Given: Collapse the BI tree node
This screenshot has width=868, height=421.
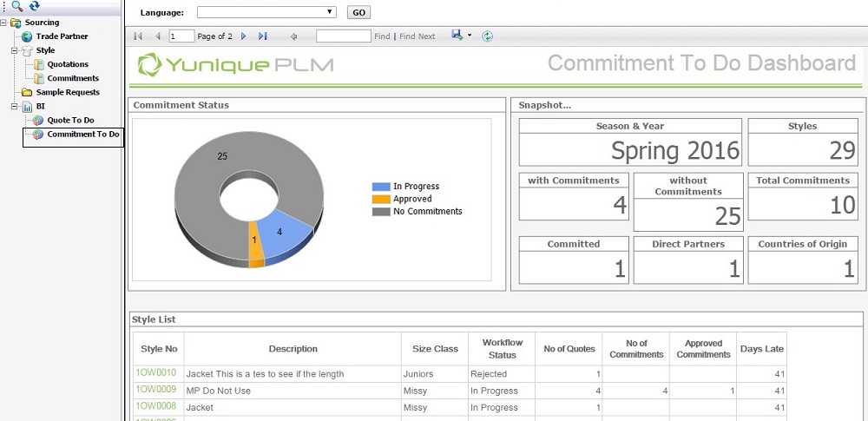Looking at the screenshot, I should point(15,107).
